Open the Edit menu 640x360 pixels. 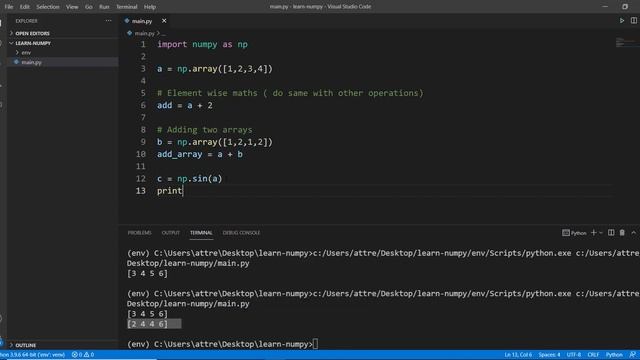coord(24,7)
